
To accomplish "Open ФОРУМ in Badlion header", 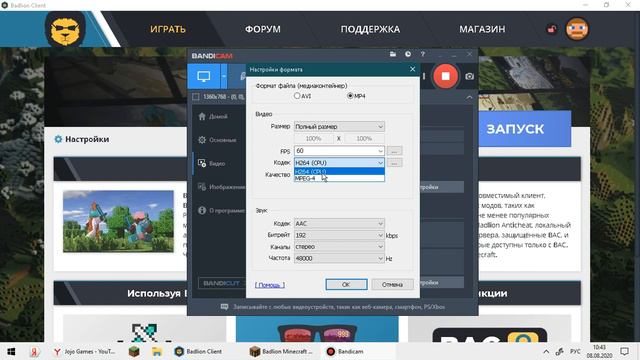I will (x=263, y=29).
